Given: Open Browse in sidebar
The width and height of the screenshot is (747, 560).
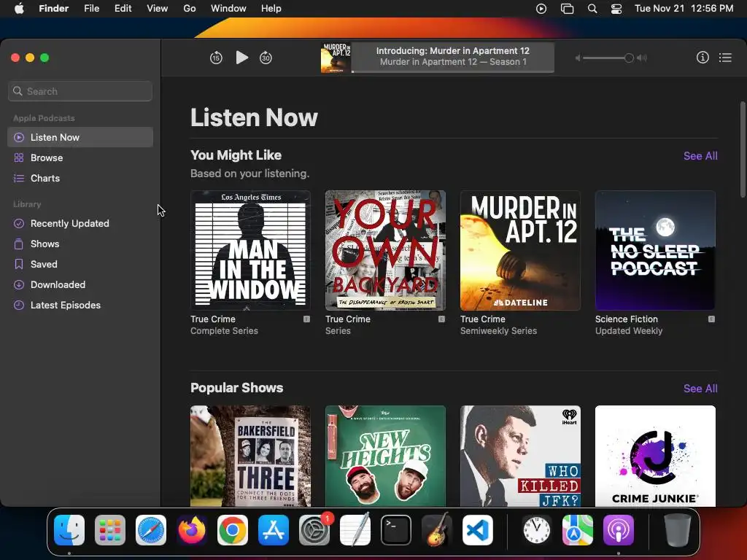Looking at the screenshot, I should coord(80,157).
